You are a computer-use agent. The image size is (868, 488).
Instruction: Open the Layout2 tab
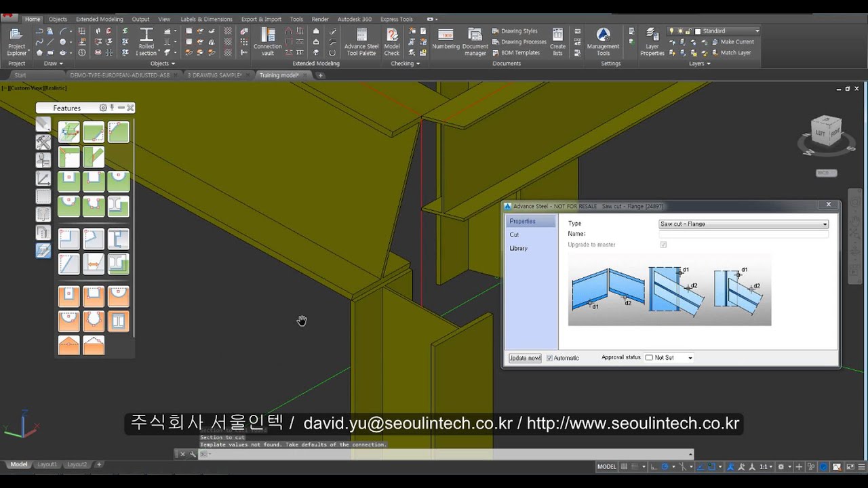point(77,464)
